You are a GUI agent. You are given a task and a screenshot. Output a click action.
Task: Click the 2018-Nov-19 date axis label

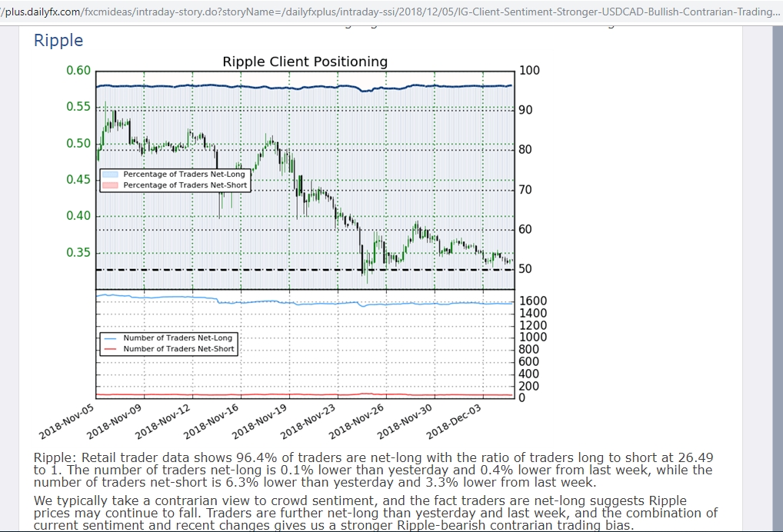coord(260,422)
